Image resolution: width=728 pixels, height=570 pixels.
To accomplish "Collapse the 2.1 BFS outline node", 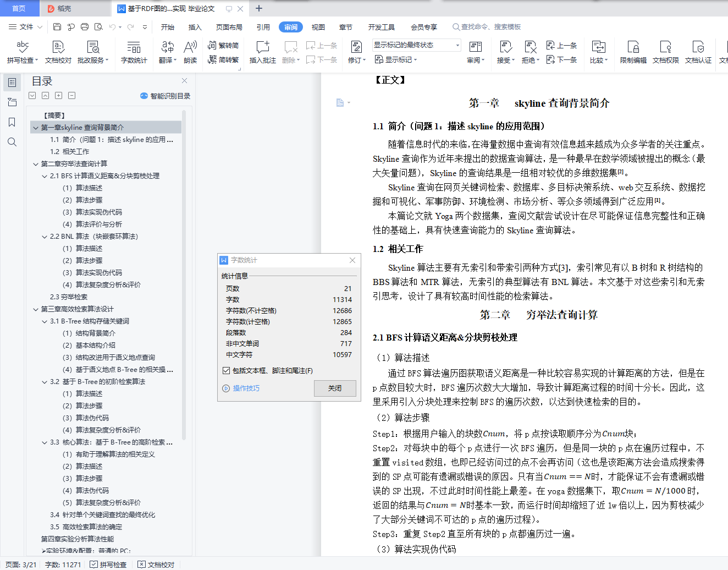I will pos(45,176).
